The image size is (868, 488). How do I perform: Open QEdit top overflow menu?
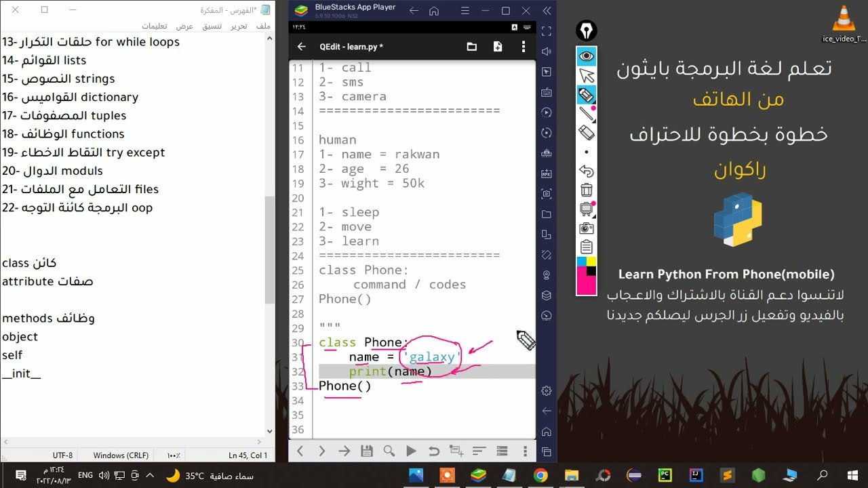523,47
